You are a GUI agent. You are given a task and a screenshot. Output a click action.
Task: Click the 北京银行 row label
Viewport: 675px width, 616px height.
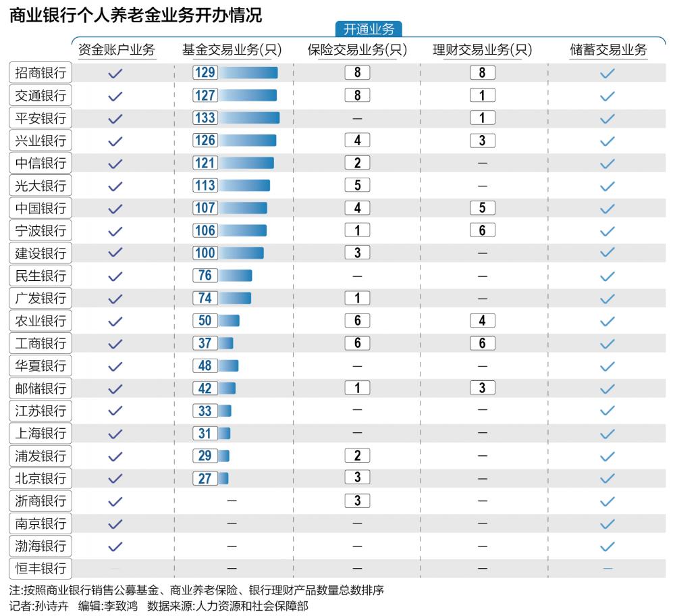point(40,478)
